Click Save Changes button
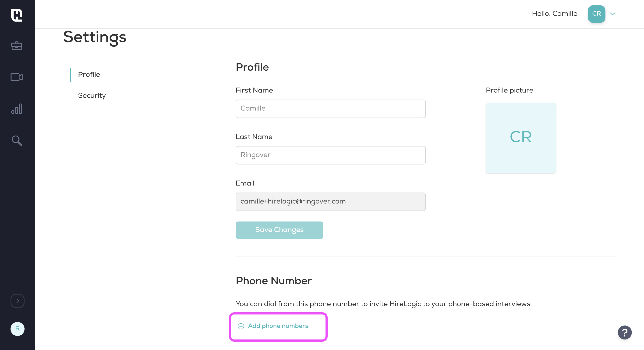644x350 pixels. point(280,230)
